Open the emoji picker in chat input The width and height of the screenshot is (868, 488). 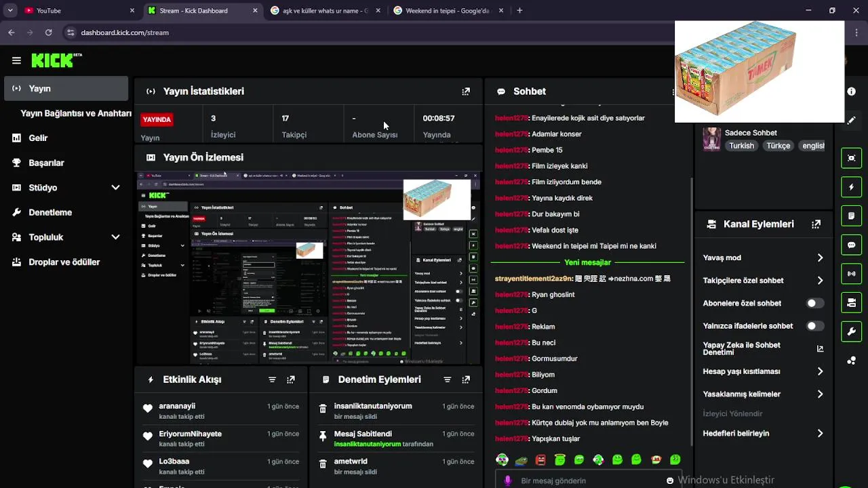(670, 481)
